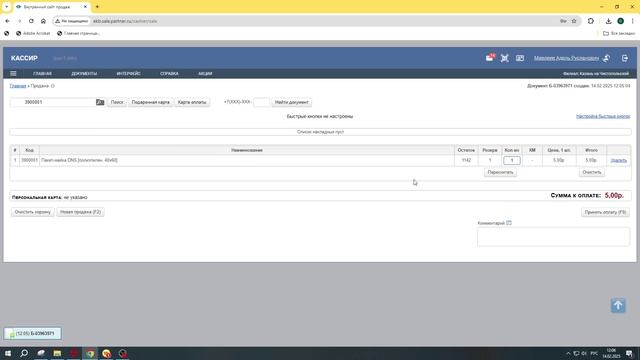The width and height of the screenshot is (640, 360).
Task: Click the ID card icon in the header
Action: (520, 58)
